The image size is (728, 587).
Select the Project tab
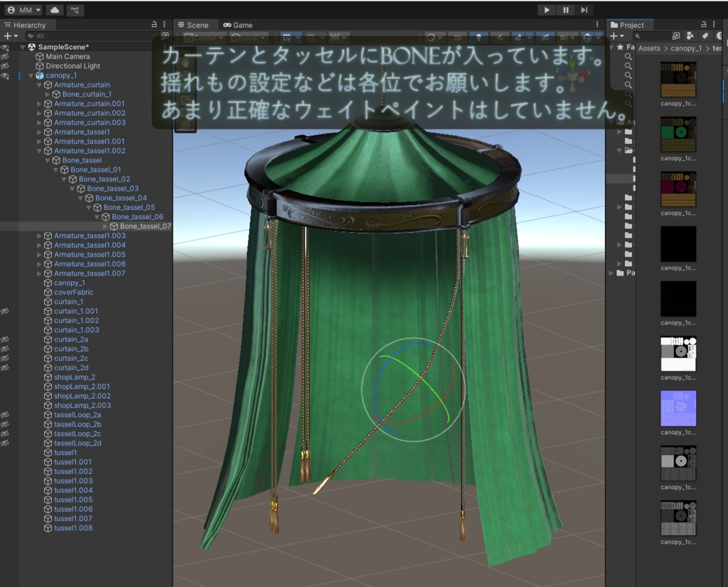(x=633, y=24)
